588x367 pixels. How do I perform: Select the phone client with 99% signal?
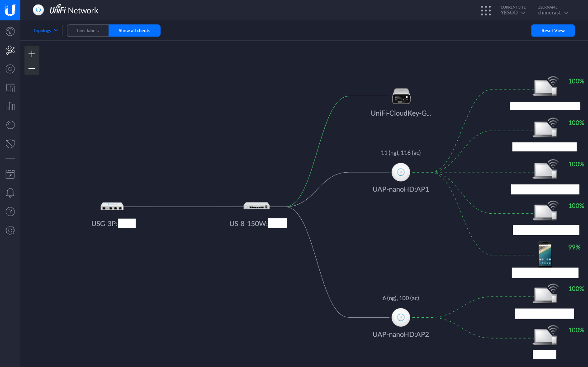coord(545,254)
